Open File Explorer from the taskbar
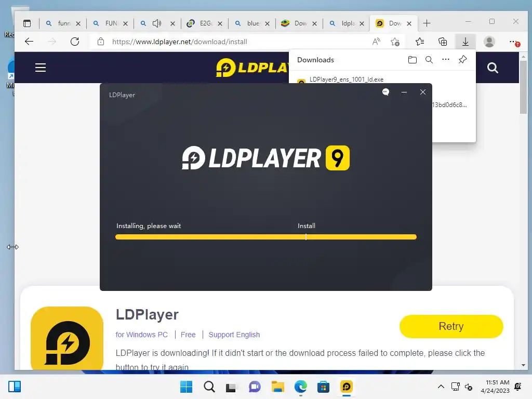532x399 pixels. coord(277,387)
